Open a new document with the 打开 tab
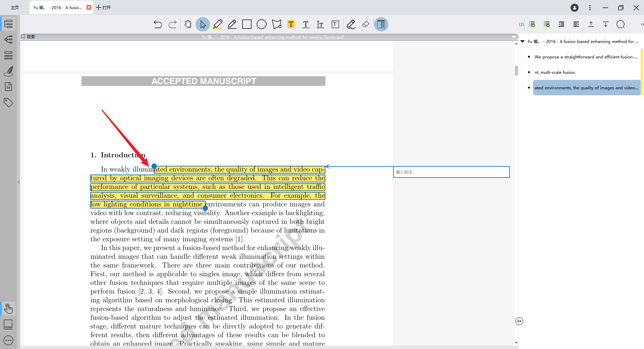 coord(103,7)
